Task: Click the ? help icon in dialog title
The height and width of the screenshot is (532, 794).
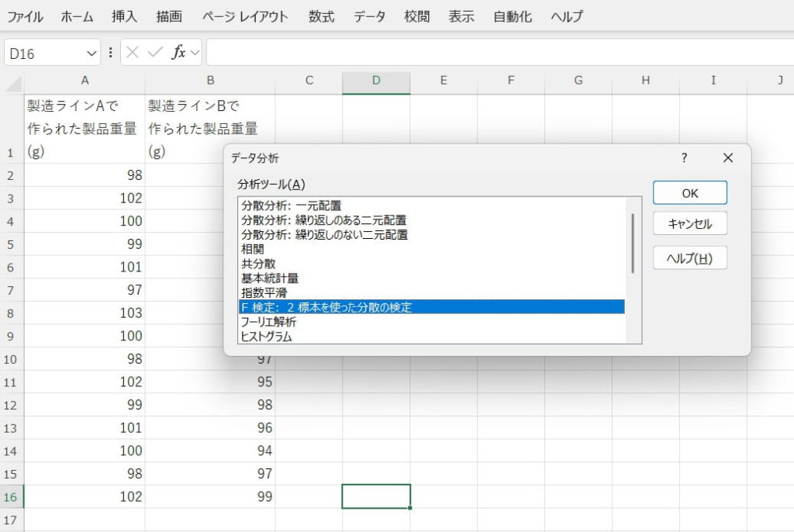Action: point(684,157)
